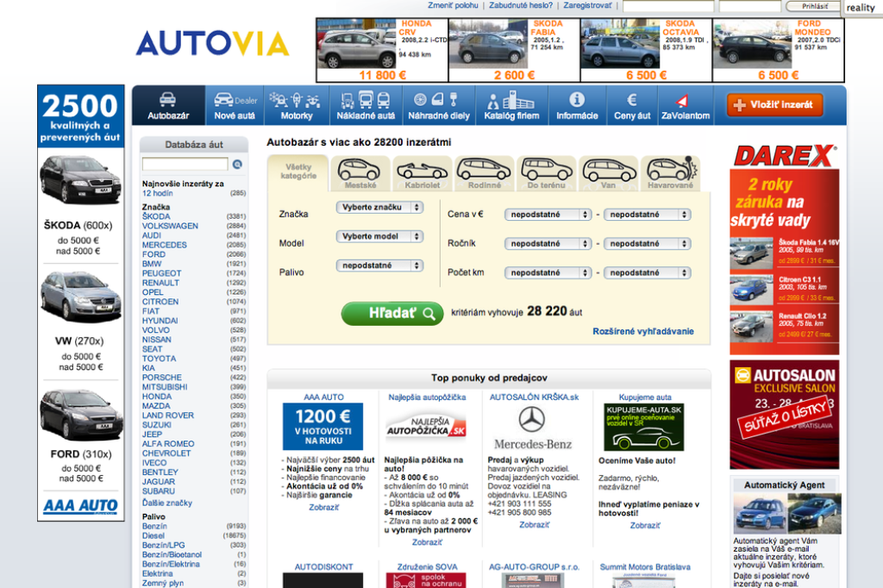Click the Najlepšia Autopôžička logo
This screenshot has width=883, height=588.
click(426, 427)
